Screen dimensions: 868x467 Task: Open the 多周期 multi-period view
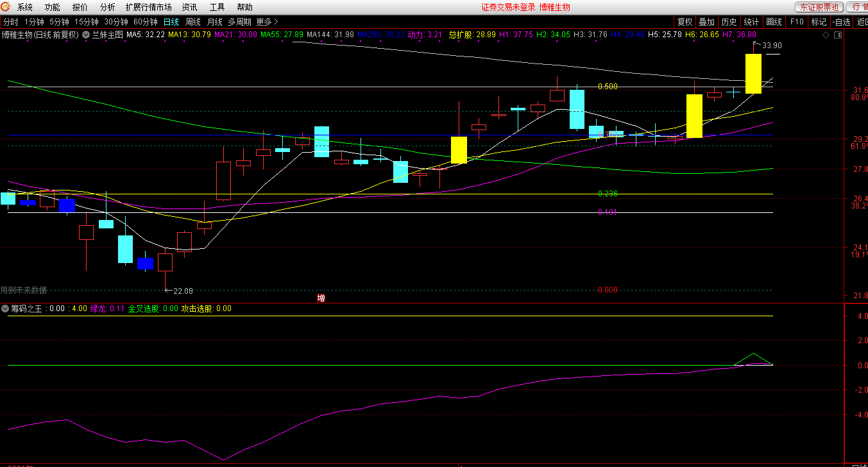(239, 22)
